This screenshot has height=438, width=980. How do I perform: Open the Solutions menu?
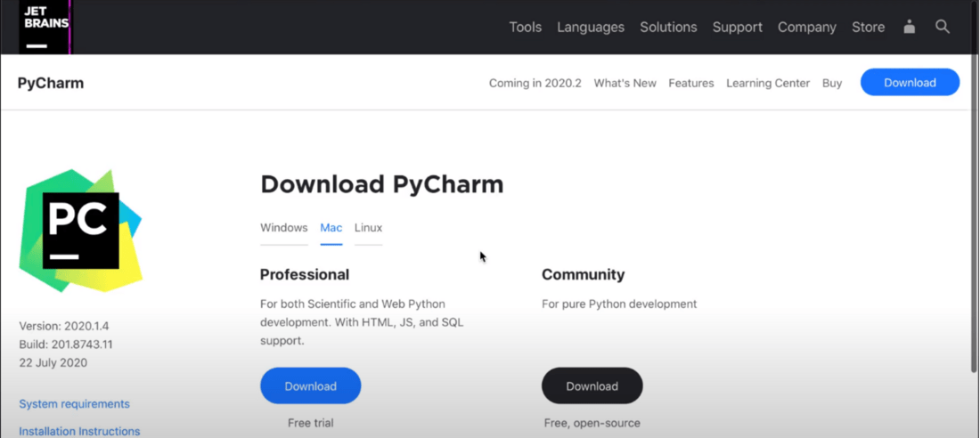(668, 28)
